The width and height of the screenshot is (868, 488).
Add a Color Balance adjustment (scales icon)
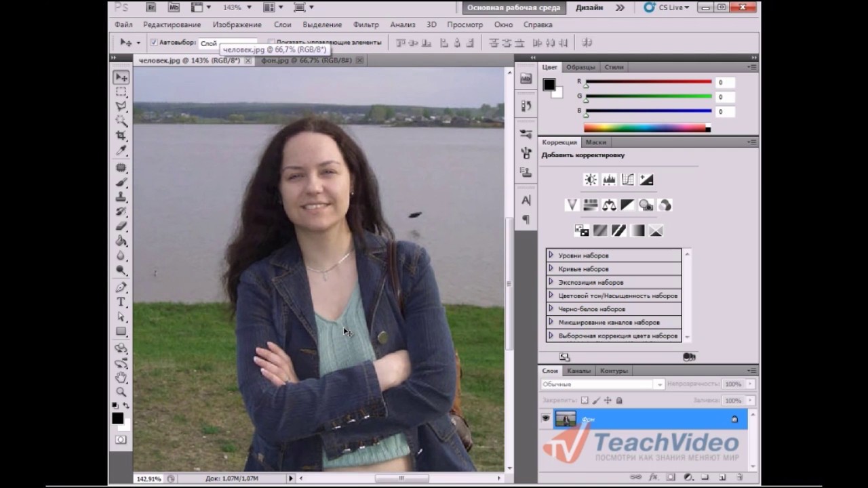click(x=609, y=205)
